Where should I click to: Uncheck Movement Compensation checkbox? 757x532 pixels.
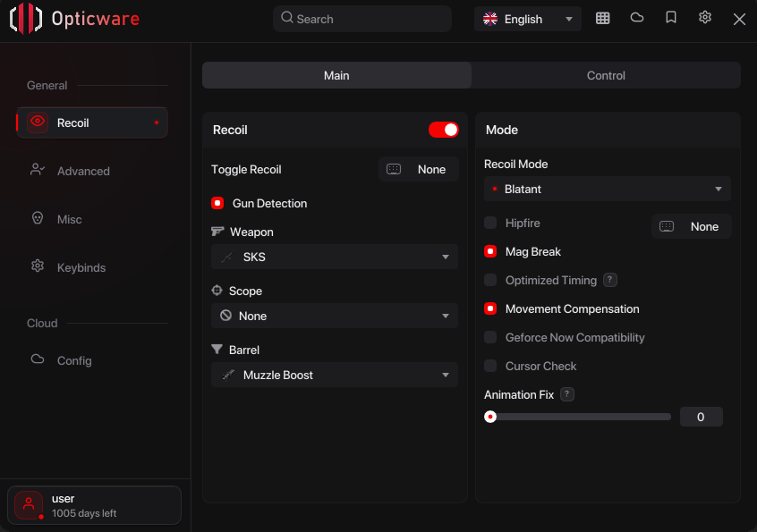point(490,308)
